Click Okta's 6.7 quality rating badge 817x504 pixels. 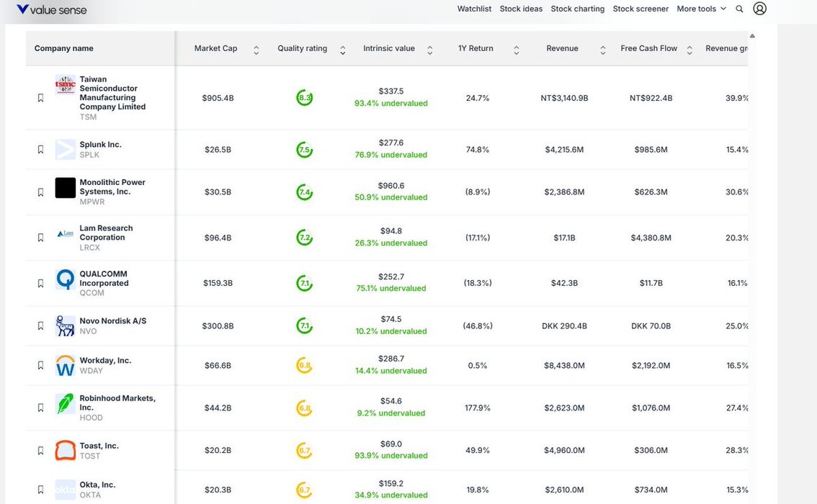[x=304, y=490]
